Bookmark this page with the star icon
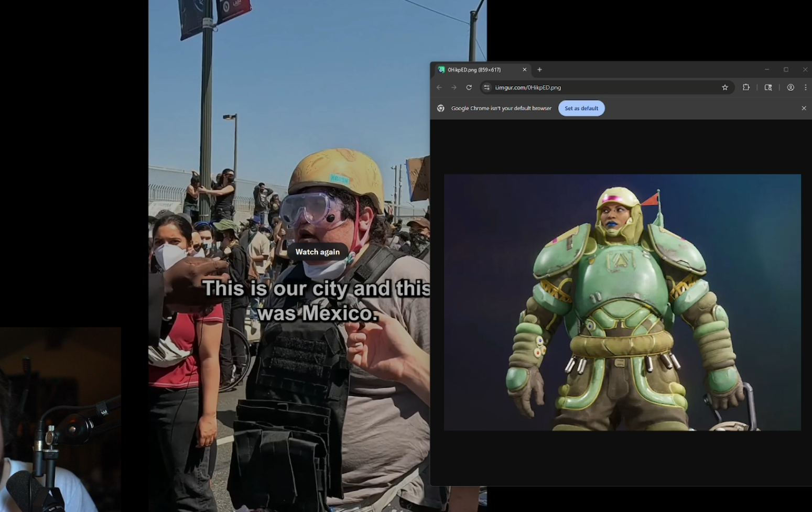The image size is (812, 512). (x=725, y=88)
